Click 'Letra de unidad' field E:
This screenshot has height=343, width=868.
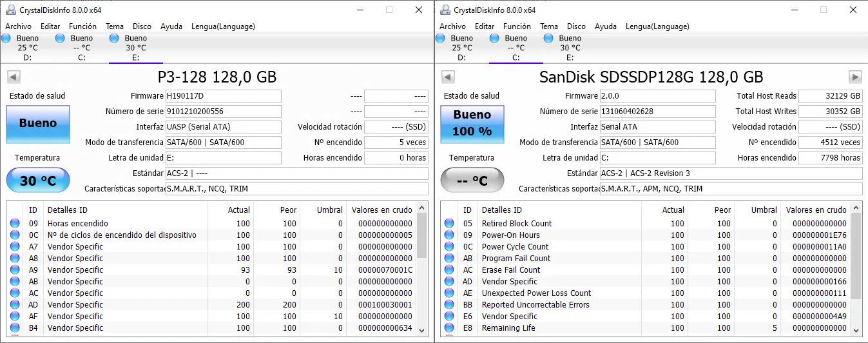[x=224, y=158]
